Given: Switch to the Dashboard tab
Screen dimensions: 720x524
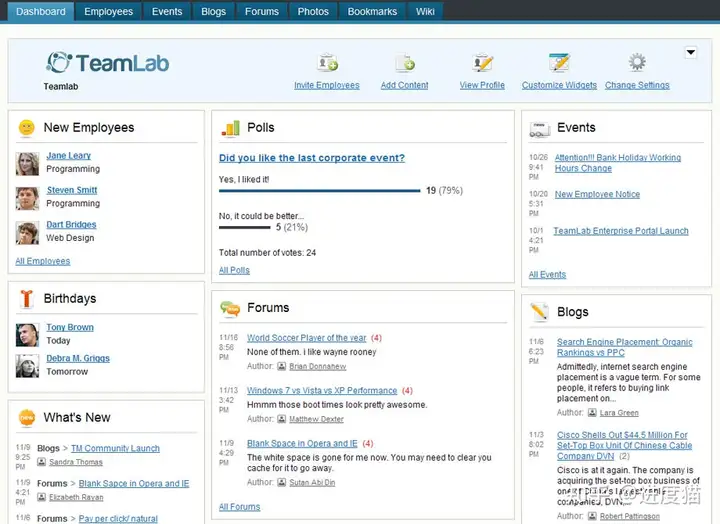Looking at the screenshot, I should tap(40, 11).
